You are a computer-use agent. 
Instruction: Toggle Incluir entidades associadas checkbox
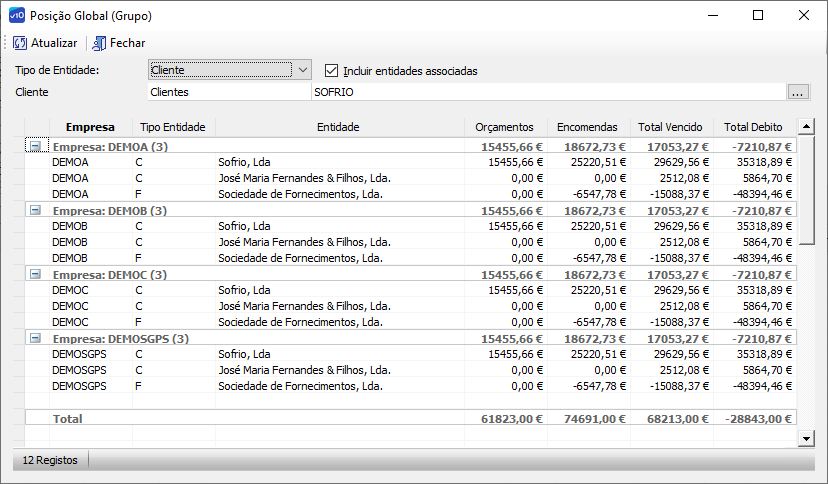[x=331, y=70]
